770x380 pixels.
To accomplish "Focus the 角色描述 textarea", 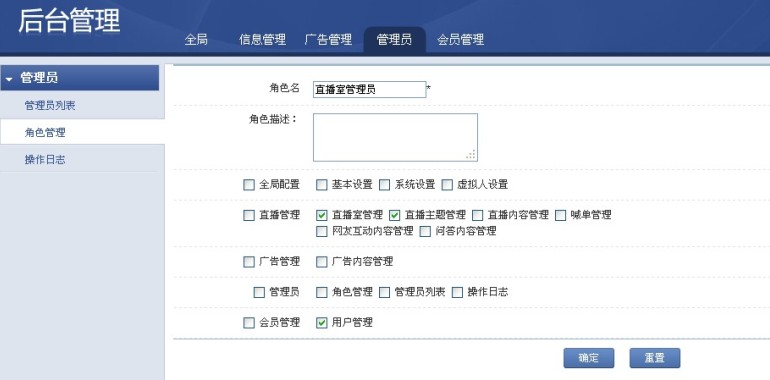I will 395,137.
